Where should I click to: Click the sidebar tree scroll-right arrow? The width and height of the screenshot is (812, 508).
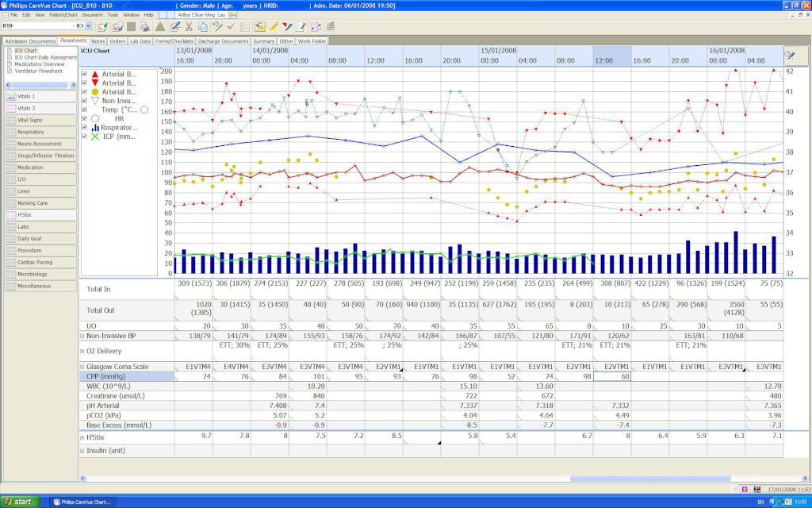pos(73,85)
